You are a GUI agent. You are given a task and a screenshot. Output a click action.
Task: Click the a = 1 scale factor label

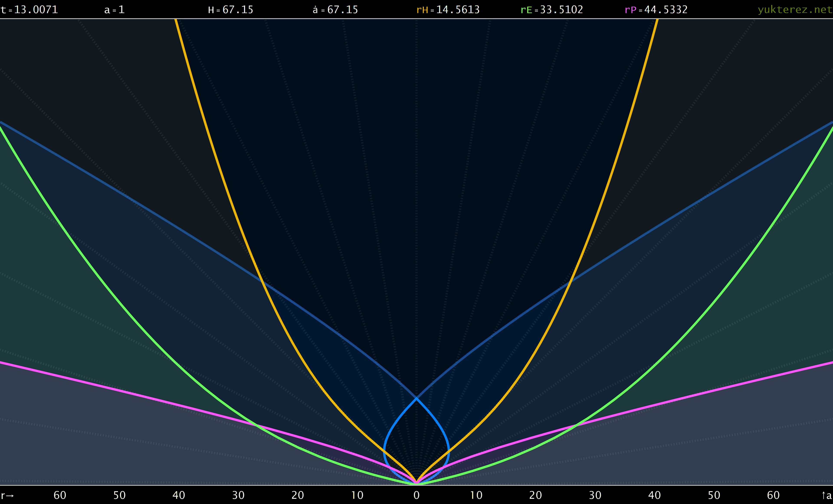pyautogui.click(x=114, y=10)
